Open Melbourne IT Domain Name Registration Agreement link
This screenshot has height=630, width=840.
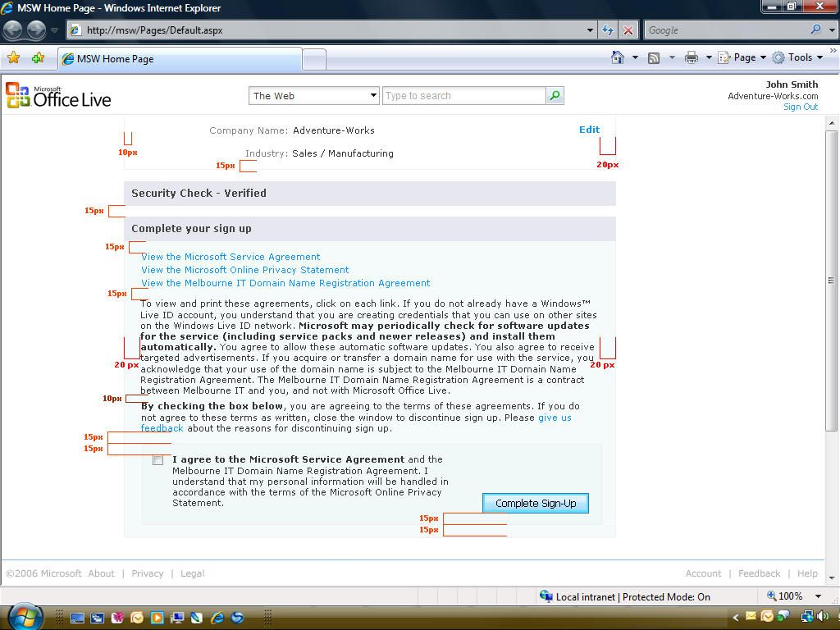tap(285, 283)
